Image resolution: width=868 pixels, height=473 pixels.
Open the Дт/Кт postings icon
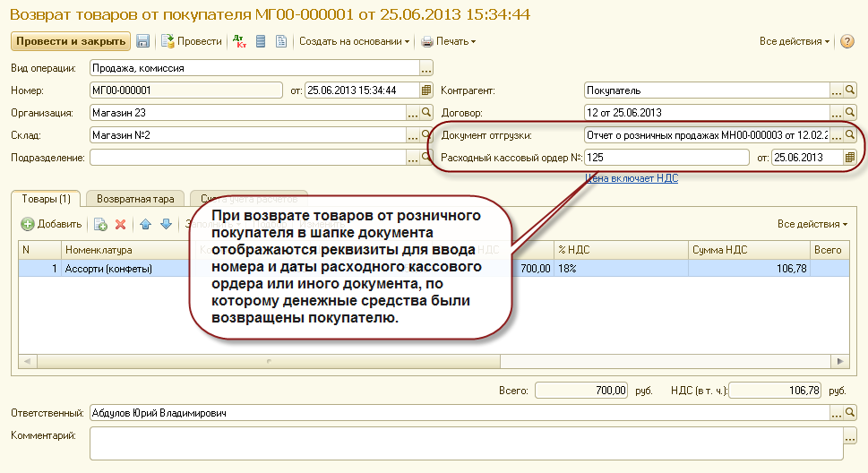tap(240, 41)
